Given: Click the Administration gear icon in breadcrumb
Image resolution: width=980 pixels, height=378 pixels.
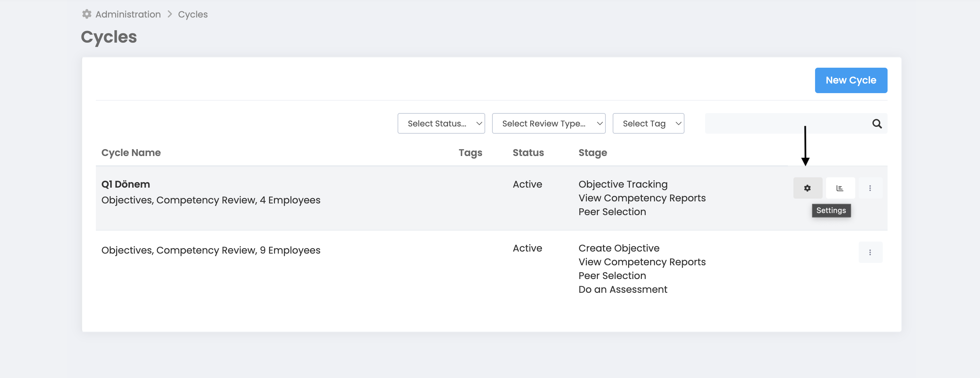Looking at the screenshot, I should pyautogui.click(x=87, y=14).
